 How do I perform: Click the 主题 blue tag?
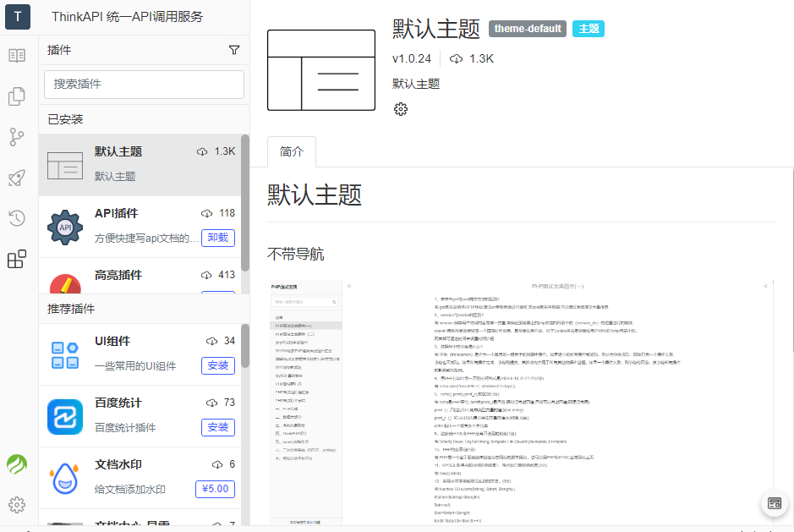[x=588, y=28]
